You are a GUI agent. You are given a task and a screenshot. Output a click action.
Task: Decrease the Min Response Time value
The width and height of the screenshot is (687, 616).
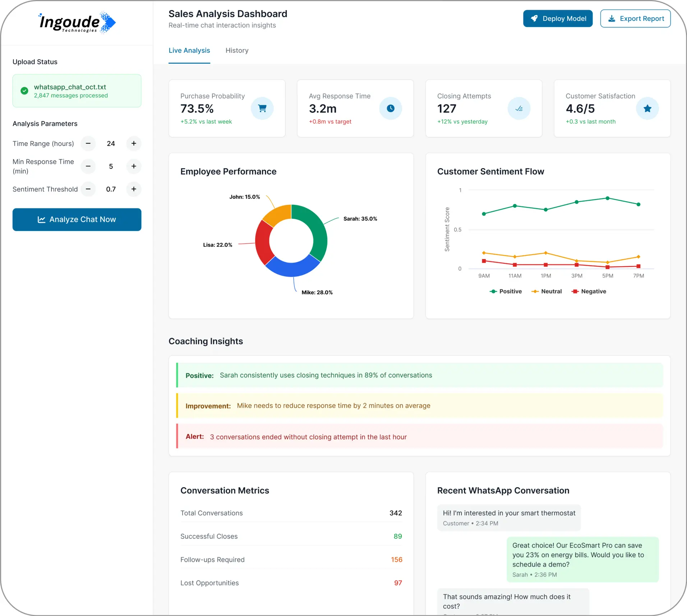[x=88, y=166]
